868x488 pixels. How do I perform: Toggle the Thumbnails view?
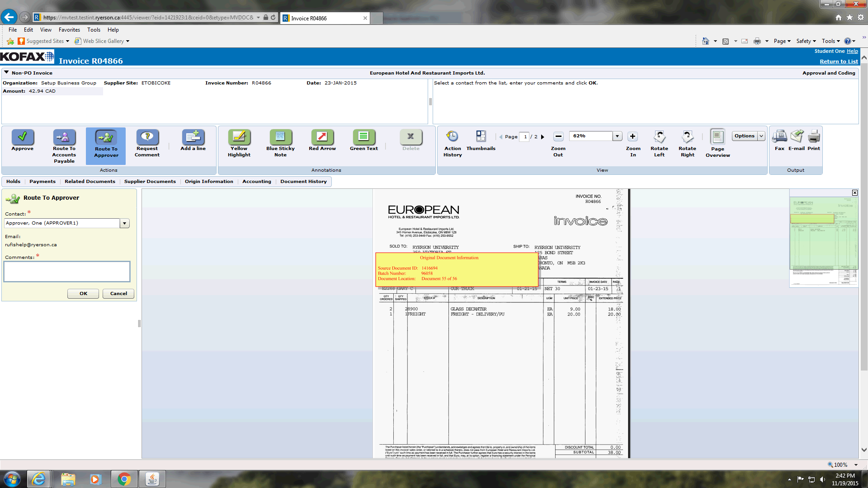click(481, 137)
